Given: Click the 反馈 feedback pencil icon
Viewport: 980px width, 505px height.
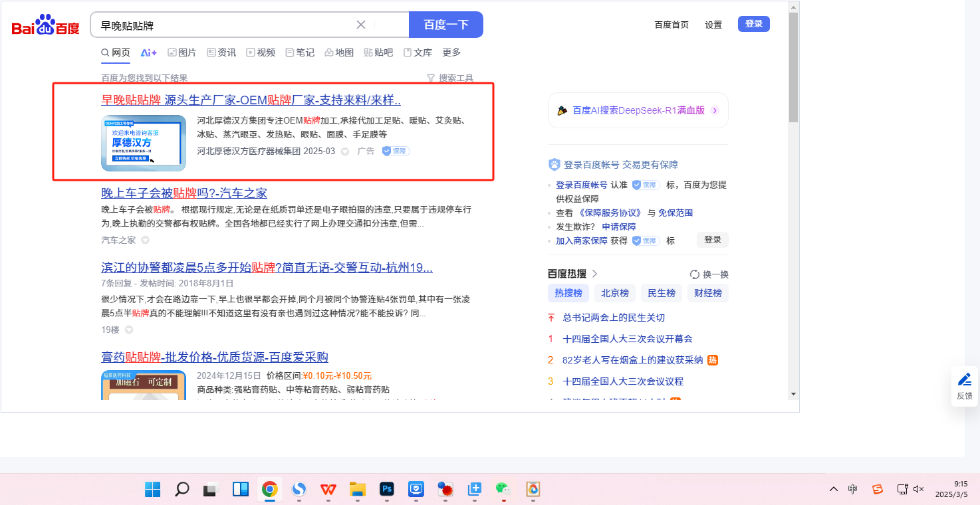Looking at the screenshot, I should point(964,379).
